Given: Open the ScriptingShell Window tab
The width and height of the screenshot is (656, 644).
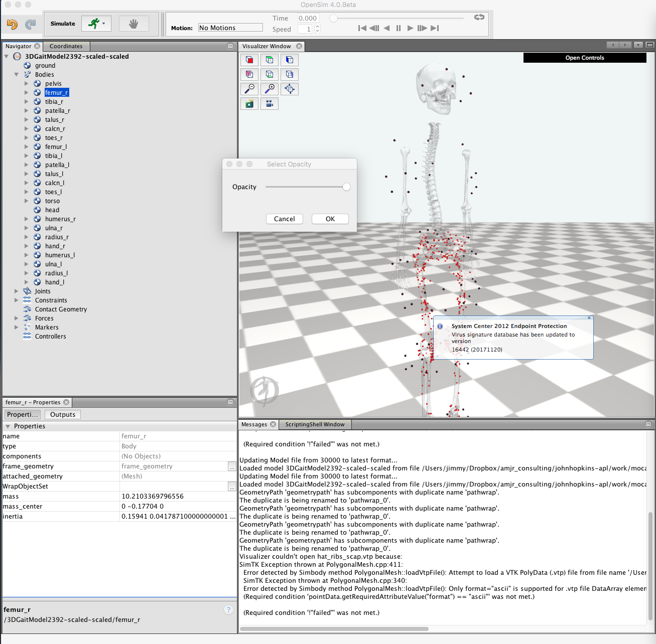Looking at the screenshot, I should tap(315, 424).
